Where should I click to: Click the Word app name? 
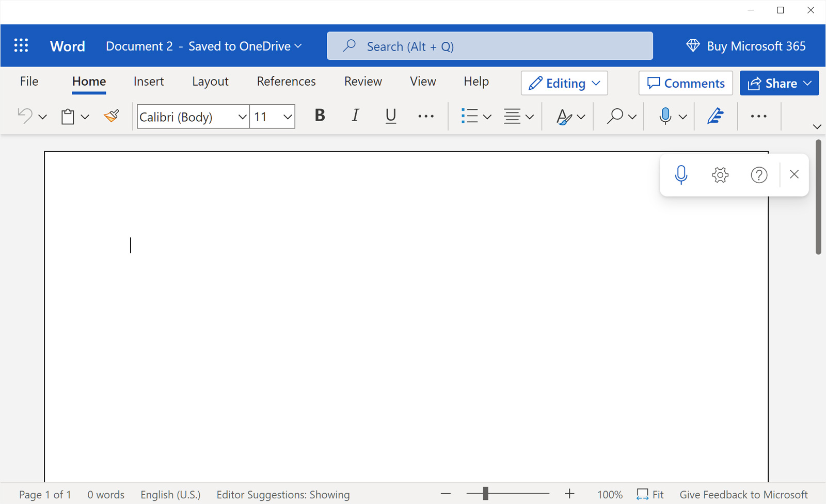click(68, 46)
